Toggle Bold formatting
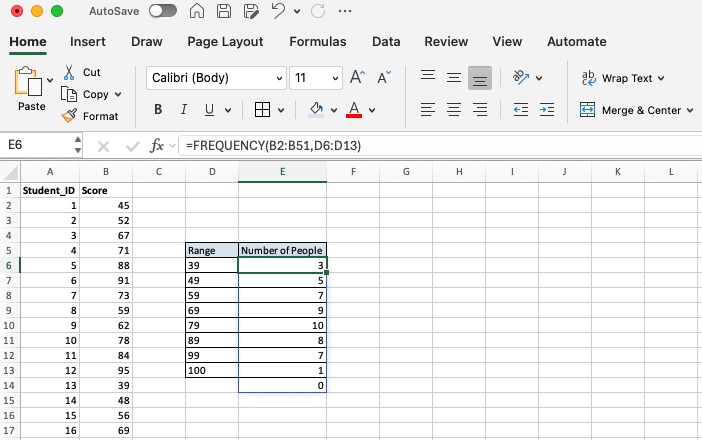This screenshot has height=440, width=702. [158, 110]
